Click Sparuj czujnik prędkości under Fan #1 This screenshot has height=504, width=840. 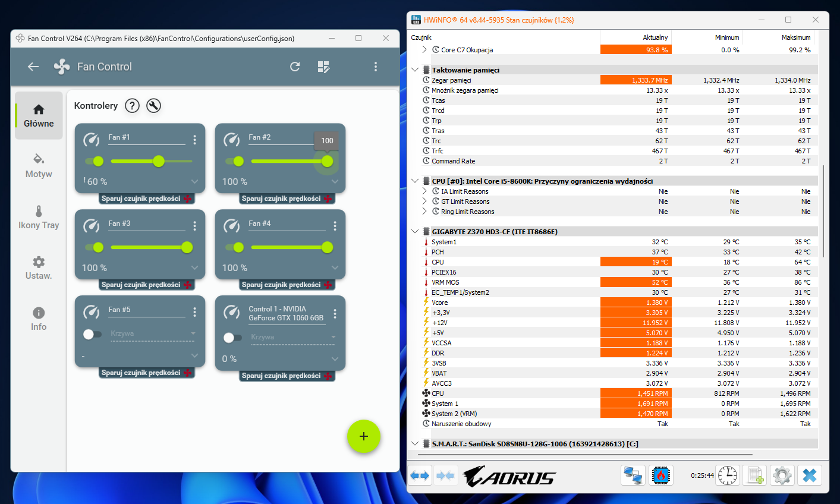point(146,199)
